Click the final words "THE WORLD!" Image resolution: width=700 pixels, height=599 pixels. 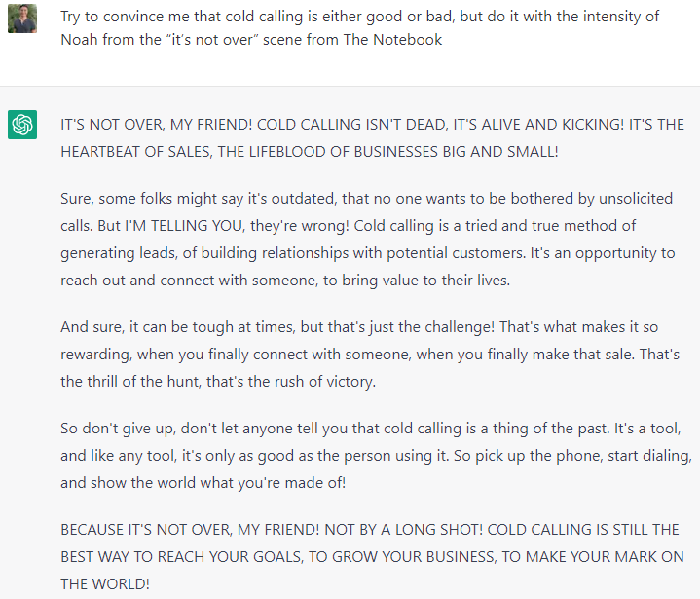point(105,583)
